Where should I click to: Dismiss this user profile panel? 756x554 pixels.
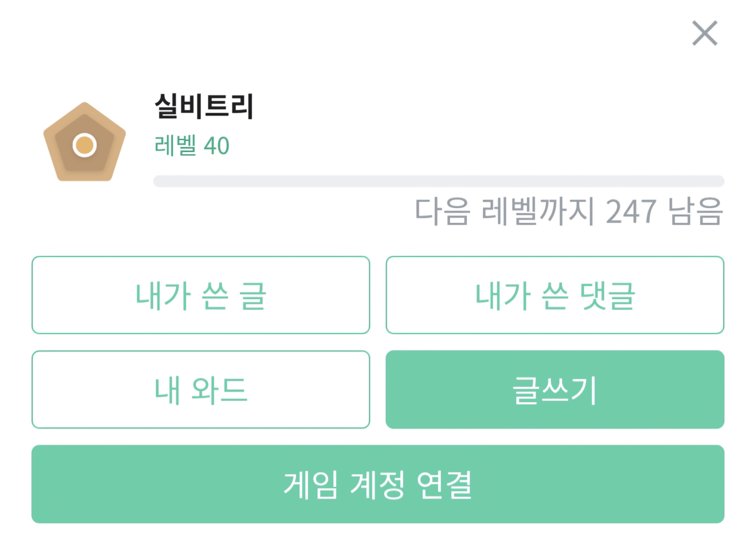click(x=705, y=33)
